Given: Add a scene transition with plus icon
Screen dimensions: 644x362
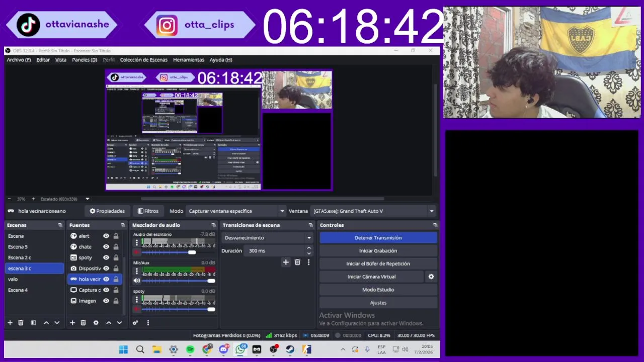Looking at the screenshot, I should tap(286, 262).
